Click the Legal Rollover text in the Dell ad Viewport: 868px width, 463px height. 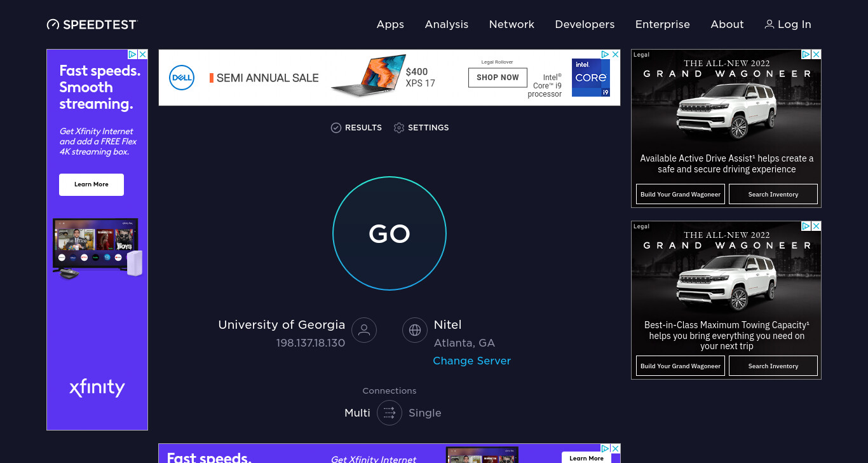click(x=497, y=62)
